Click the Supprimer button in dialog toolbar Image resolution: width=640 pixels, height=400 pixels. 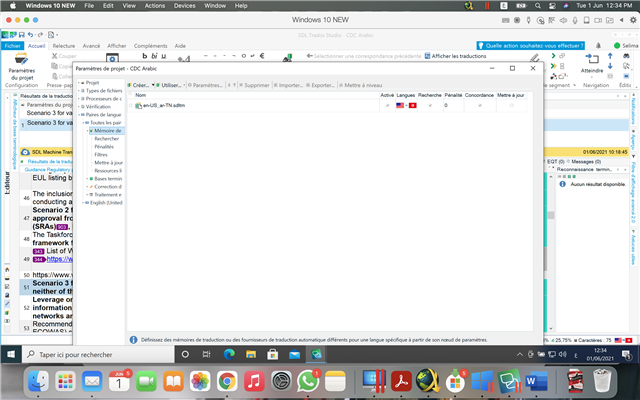pyautogui.click(x=254, y=85)
